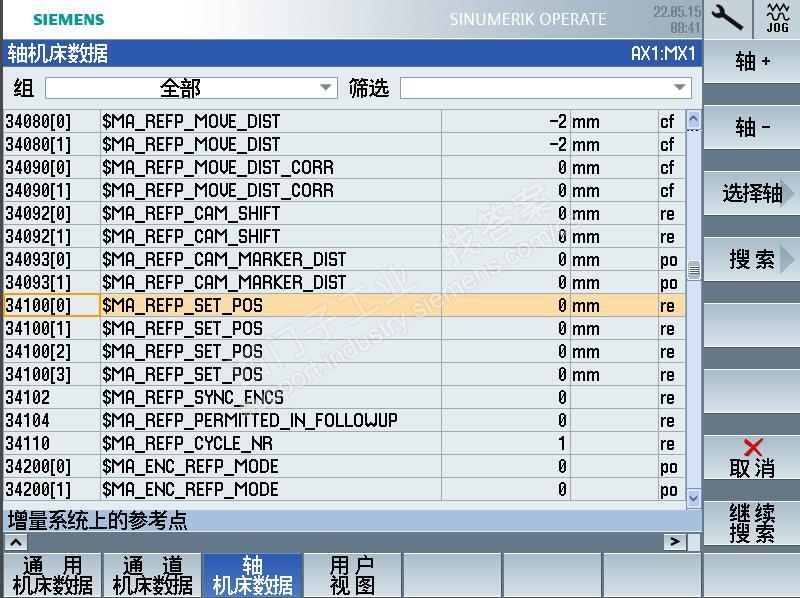The width and height of the screenshot is (800, 598).
Task: Select row 34200[0] $MA_ENC_REFP_MODE
Action: [344, 466]
